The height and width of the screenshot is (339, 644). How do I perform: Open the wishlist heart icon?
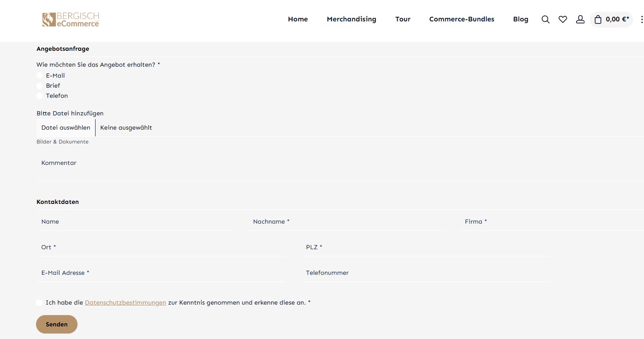tap(563, 19)
